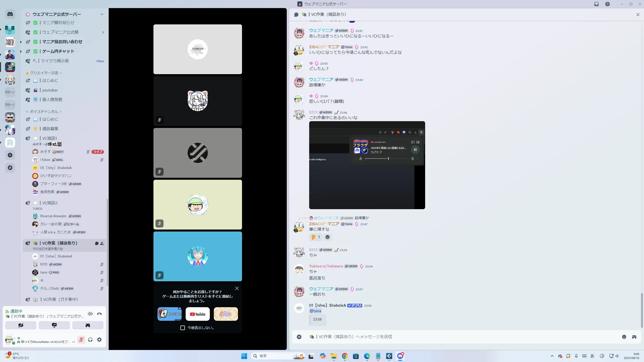Screen dimensions: 644x362
Task: Unmute the microphone in user panel
Action: pos(81,340)
